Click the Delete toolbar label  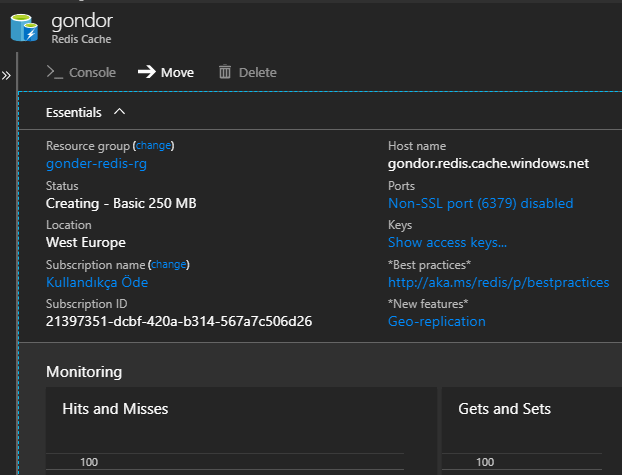[x=258, y=73]
